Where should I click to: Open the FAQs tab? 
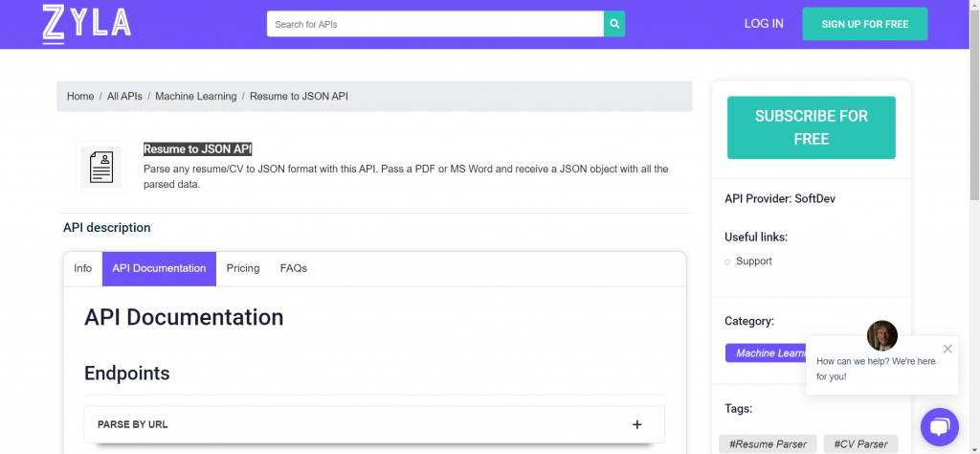click(293, 269)
